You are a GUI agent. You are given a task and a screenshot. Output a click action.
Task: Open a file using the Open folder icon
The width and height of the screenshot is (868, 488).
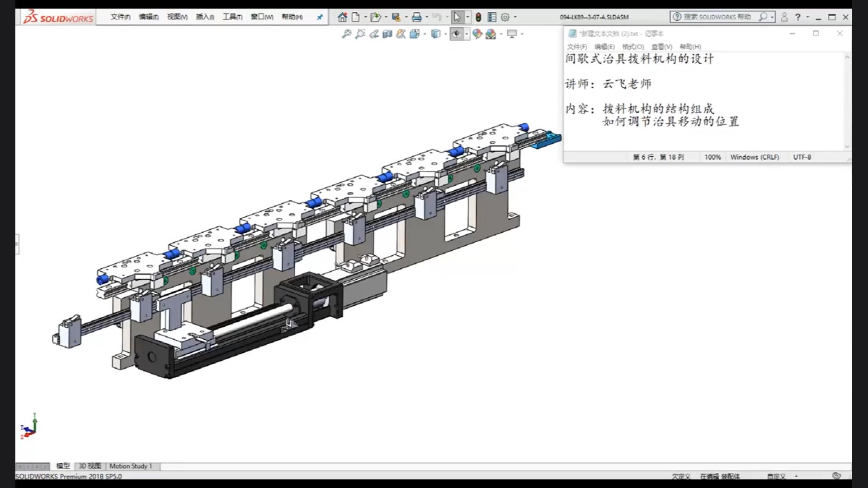point(375,17)
